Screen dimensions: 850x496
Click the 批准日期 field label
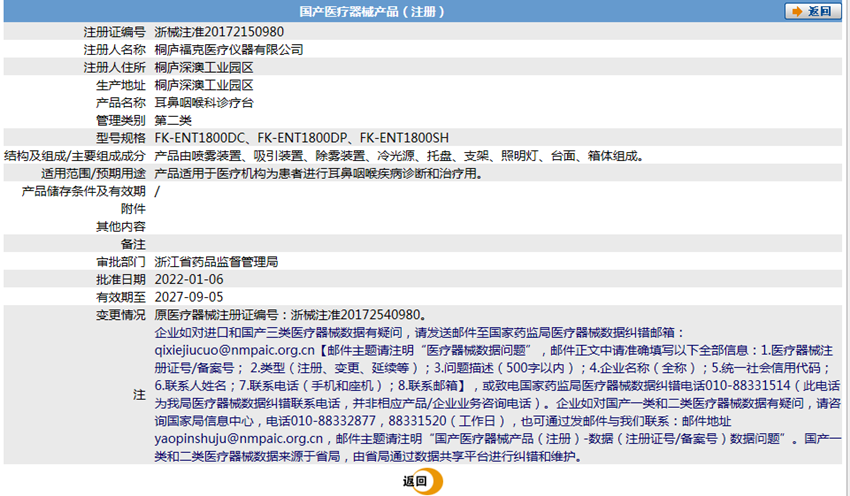tap(120, 280)
